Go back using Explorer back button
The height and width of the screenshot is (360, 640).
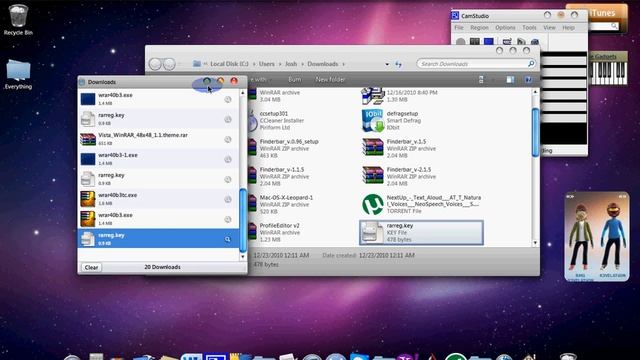tap(155, 64)
